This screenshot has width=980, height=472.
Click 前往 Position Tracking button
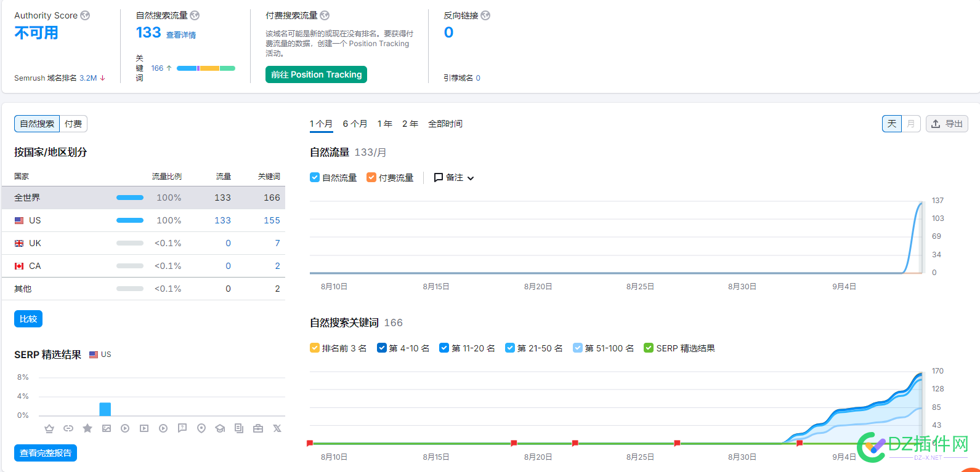[x=316, y=74]
